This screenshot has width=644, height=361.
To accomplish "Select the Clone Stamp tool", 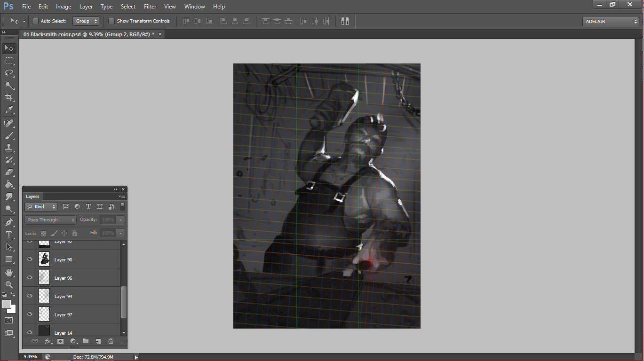I will point(9,148).
